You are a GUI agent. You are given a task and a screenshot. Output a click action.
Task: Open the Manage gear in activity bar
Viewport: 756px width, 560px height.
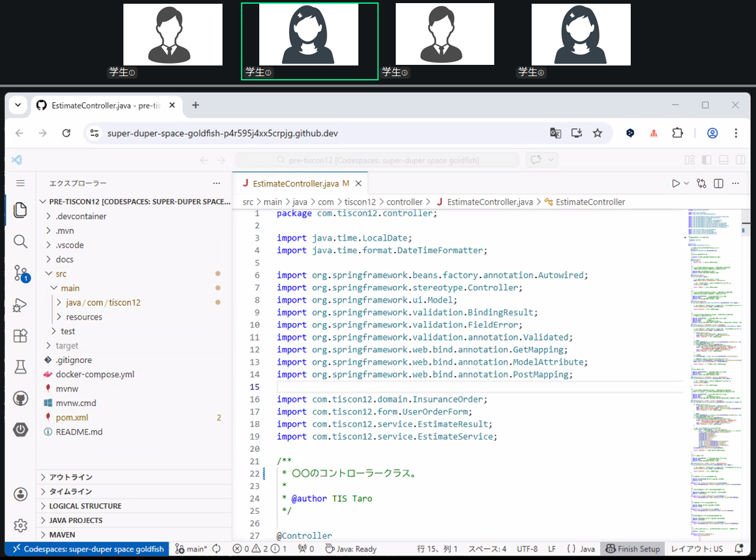click(x=21, y=525)
